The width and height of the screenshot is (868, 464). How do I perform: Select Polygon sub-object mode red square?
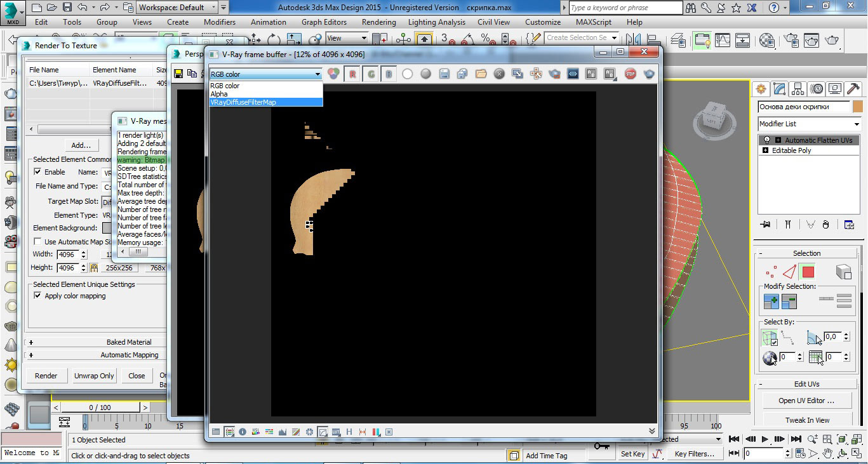point(808,272)
